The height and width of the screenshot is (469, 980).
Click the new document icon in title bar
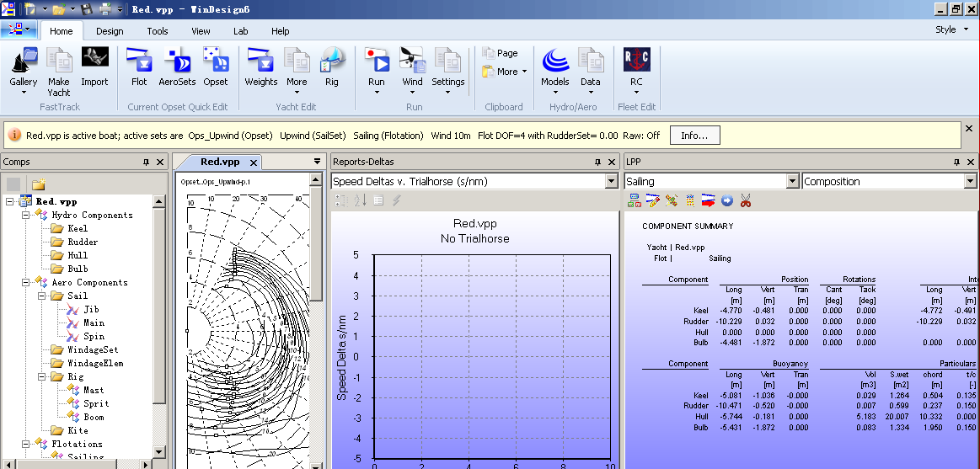tap(30, 9)
